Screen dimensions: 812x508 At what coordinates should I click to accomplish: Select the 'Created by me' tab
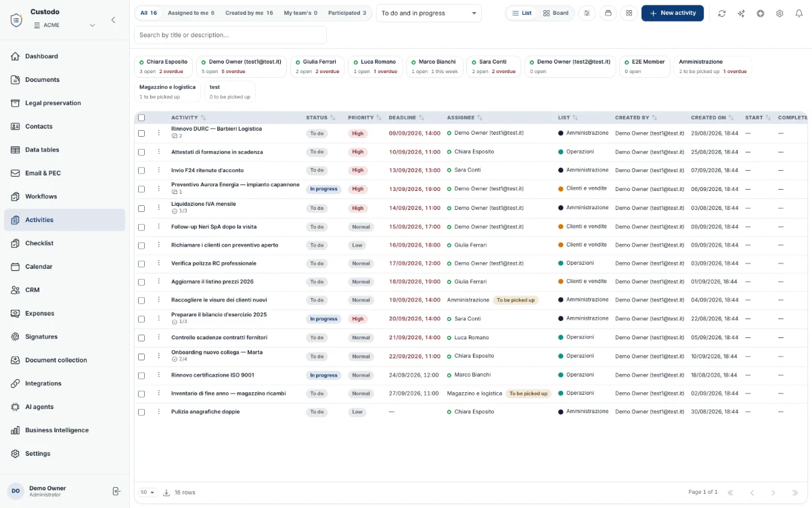coord(249,13)
